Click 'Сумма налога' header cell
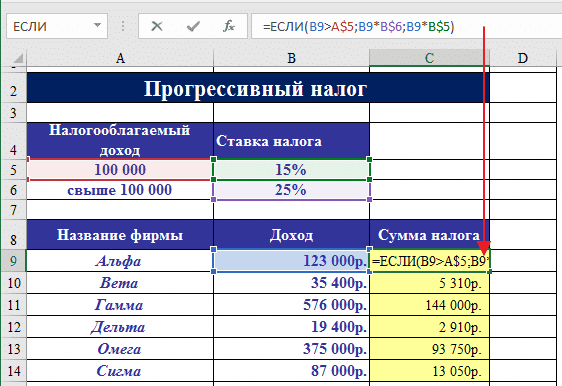This screenshot has width=562, height=386. click(x=429, y=235)
